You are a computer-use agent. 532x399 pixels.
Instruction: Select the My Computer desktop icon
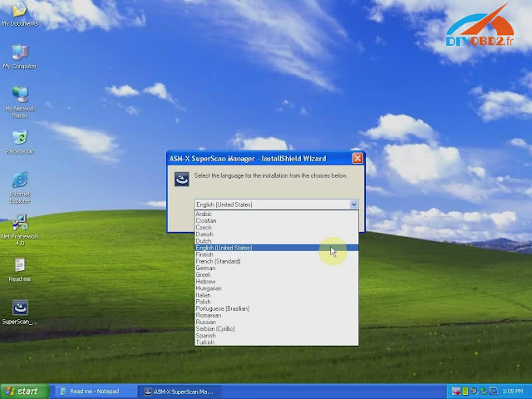click(20, 57)
